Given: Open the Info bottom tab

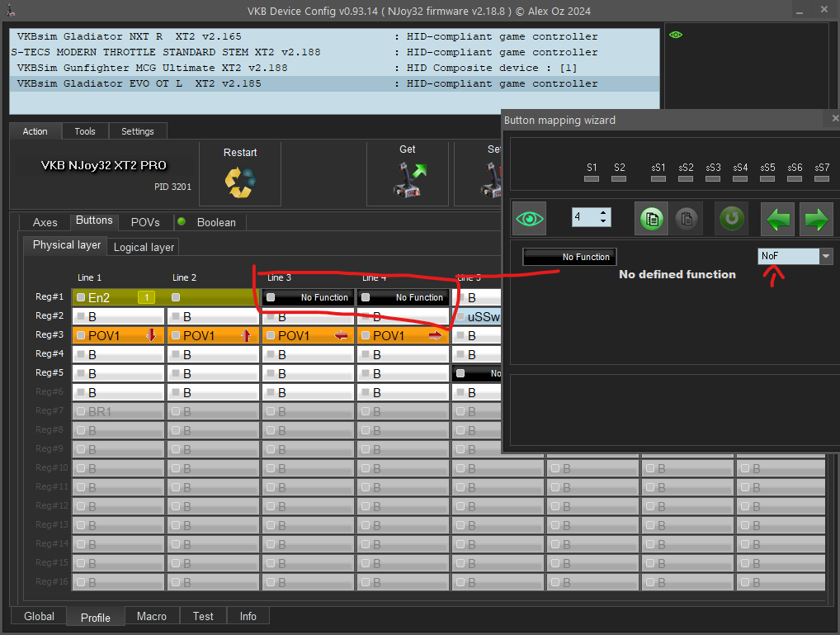Looking at the screenshot, I should tap(248, 616).
